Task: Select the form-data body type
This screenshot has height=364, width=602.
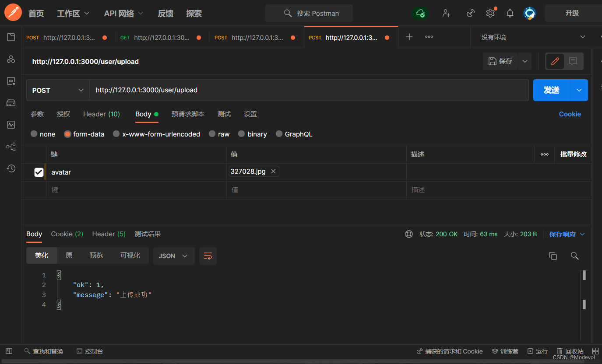Action: click(x=67, y=134)
